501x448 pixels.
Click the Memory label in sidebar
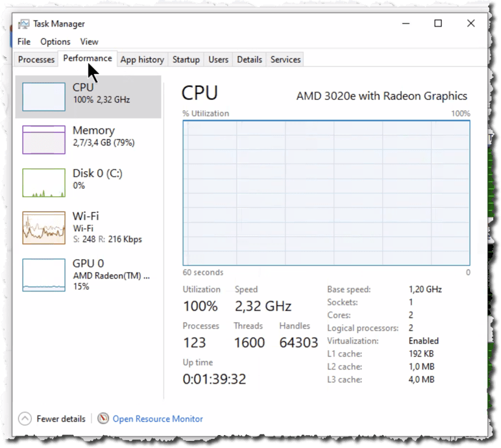[93, 131]
